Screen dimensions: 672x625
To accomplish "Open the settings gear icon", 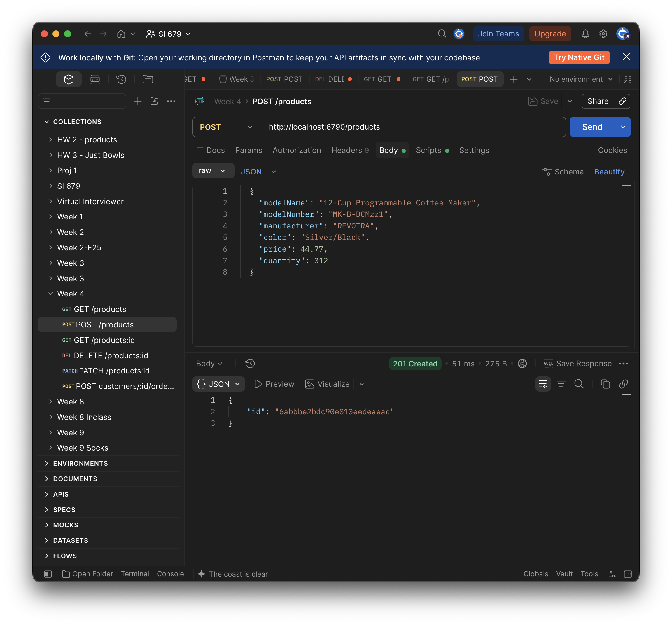I will (x=603, y=34).
